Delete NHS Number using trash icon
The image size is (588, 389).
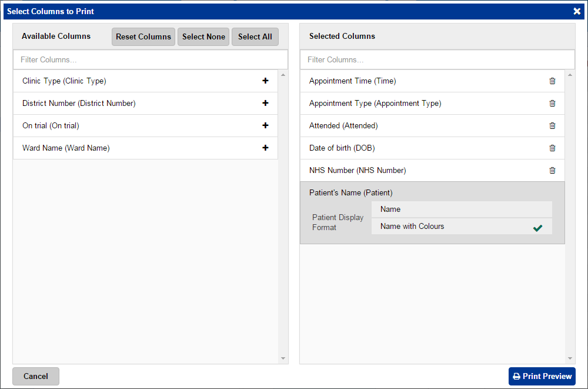click(552, 171)
